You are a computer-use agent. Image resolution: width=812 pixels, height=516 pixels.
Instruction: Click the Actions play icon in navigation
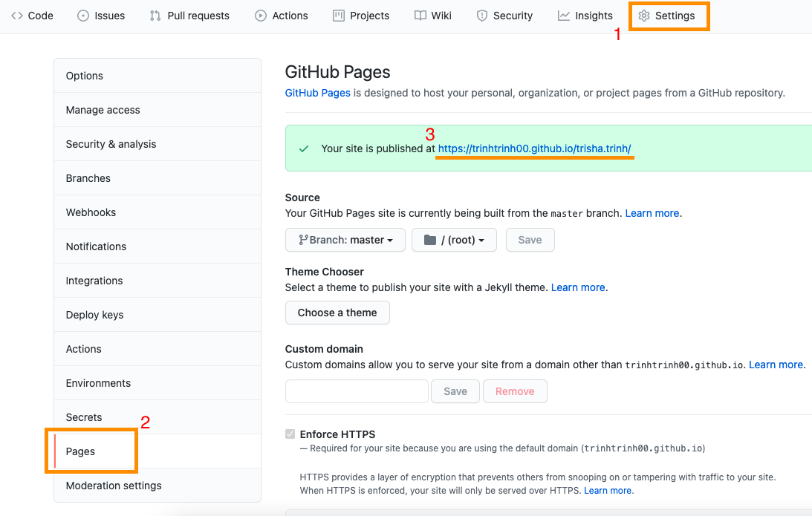(261, 16)
